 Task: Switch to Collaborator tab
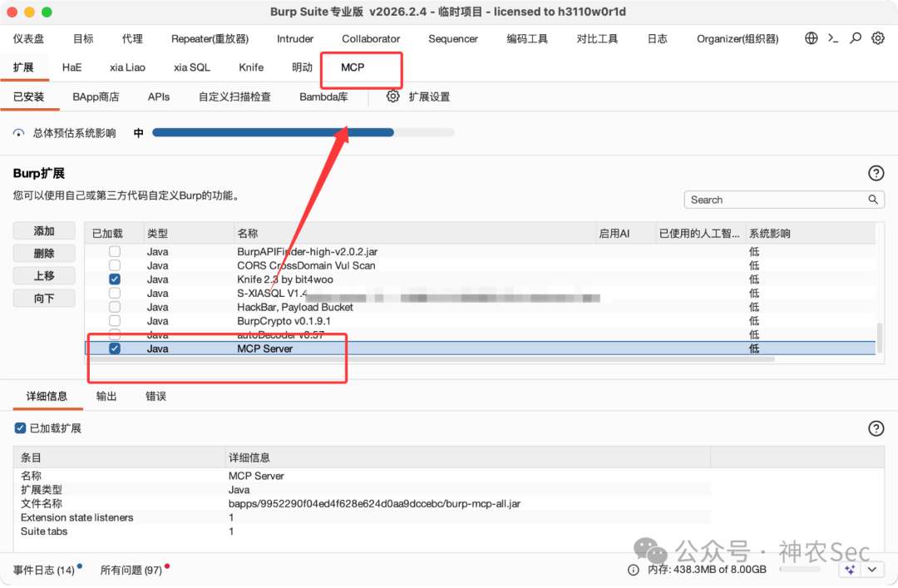click(371, 38)
